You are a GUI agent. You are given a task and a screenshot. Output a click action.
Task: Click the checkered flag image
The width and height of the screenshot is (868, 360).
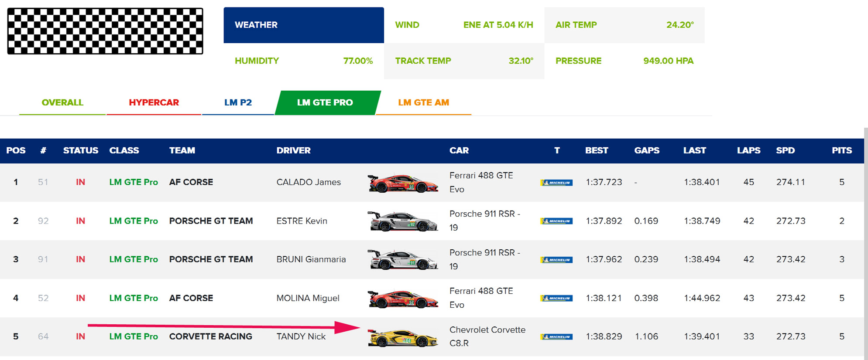click(105, 31)
